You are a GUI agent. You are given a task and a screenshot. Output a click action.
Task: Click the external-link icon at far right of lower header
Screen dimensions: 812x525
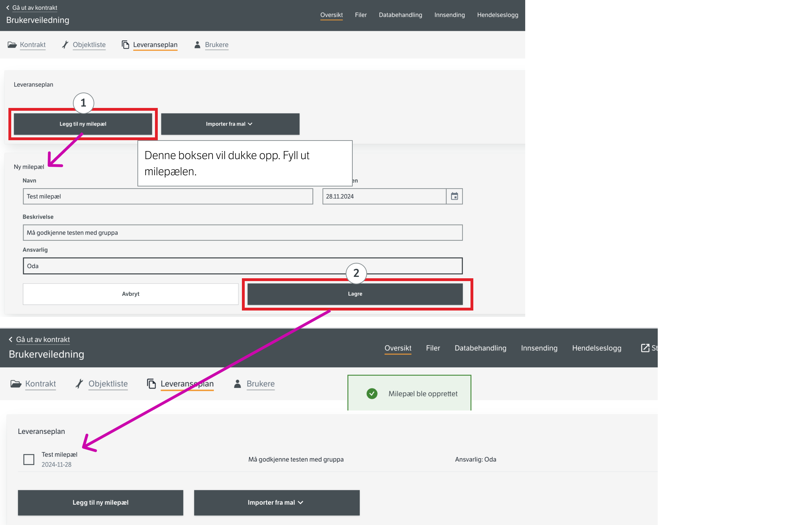click(x=645, y=348)
